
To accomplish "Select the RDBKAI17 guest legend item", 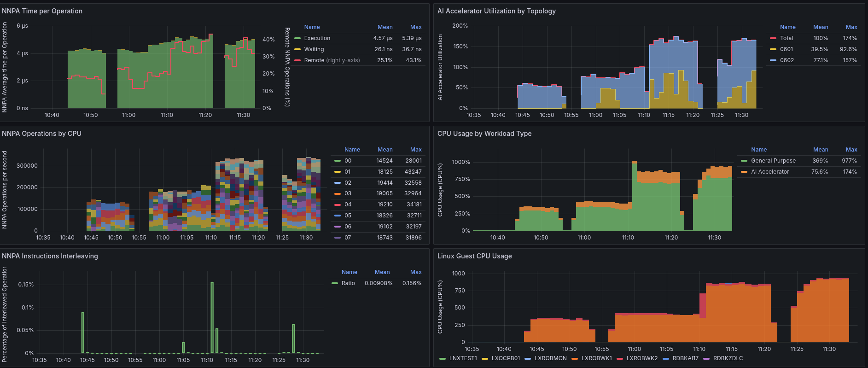I will point(685,358).
